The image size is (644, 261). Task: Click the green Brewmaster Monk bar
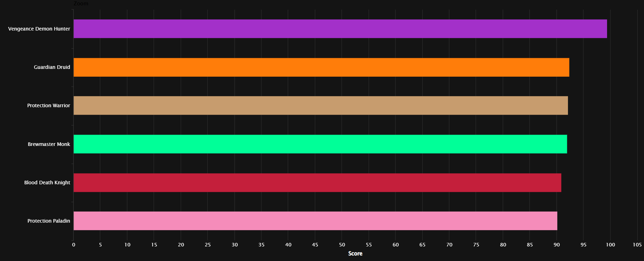pyautogui.click(x=320, y=144)
